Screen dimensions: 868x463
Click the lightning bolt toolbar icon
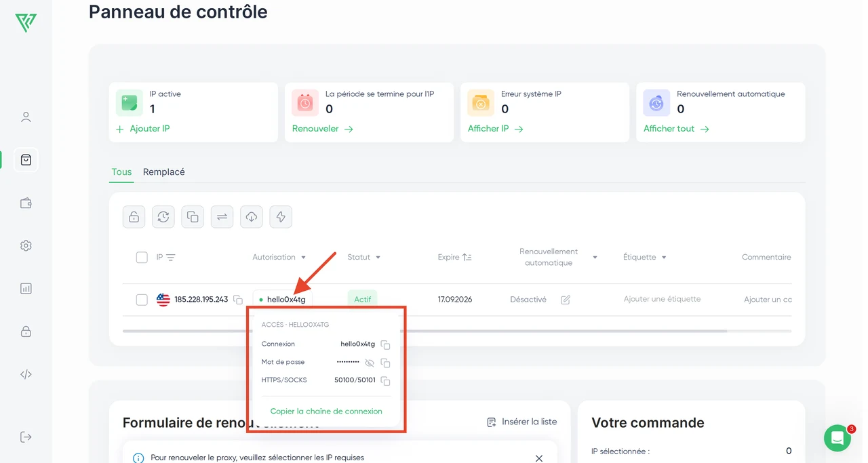pos(281,217)
